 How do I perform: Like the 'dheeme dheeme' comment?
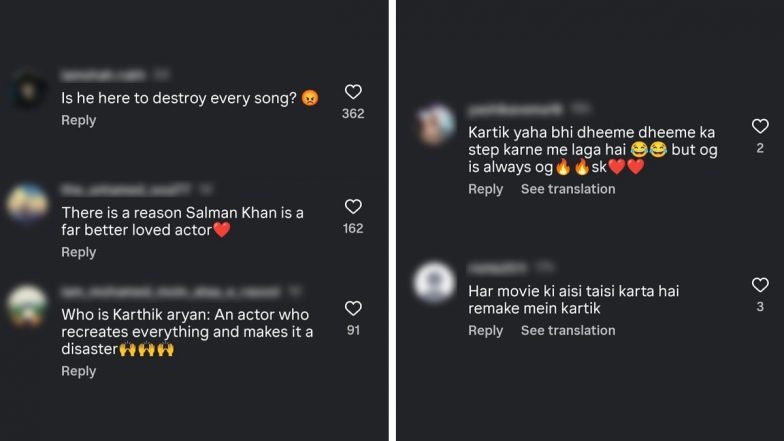pyautogui.click(x=760, y=126)
